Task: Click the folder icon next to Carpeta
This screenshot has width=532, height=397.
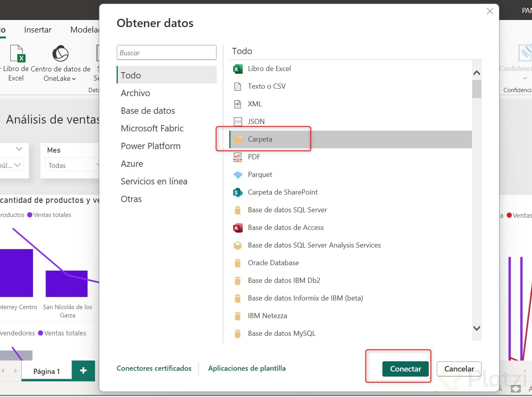Action: click(x=238, y=139)
